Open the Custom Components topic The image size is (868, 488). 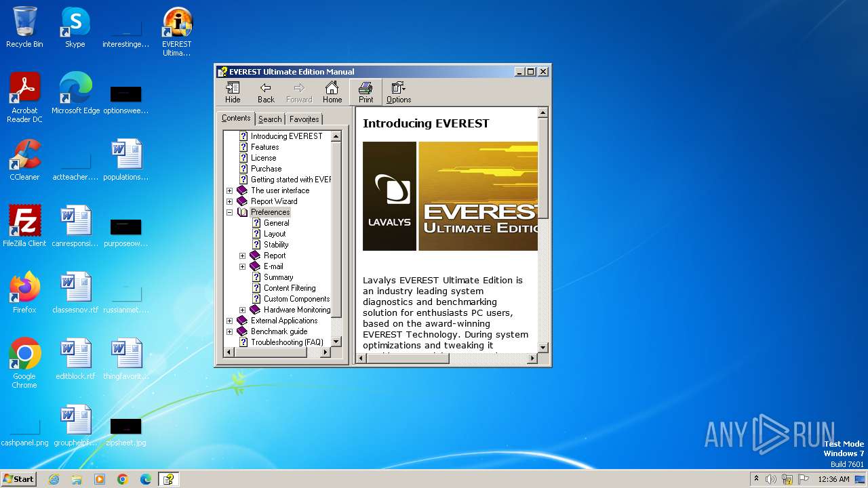coord(296,299)
